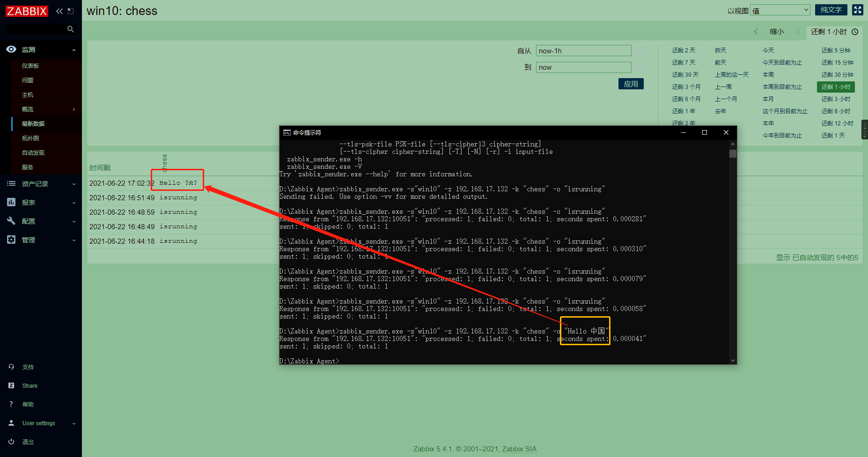The width and height of the screenshot is (868, 457).
Task: Click the 命令提示符 window title icon
Action: [x=287, y=133]
